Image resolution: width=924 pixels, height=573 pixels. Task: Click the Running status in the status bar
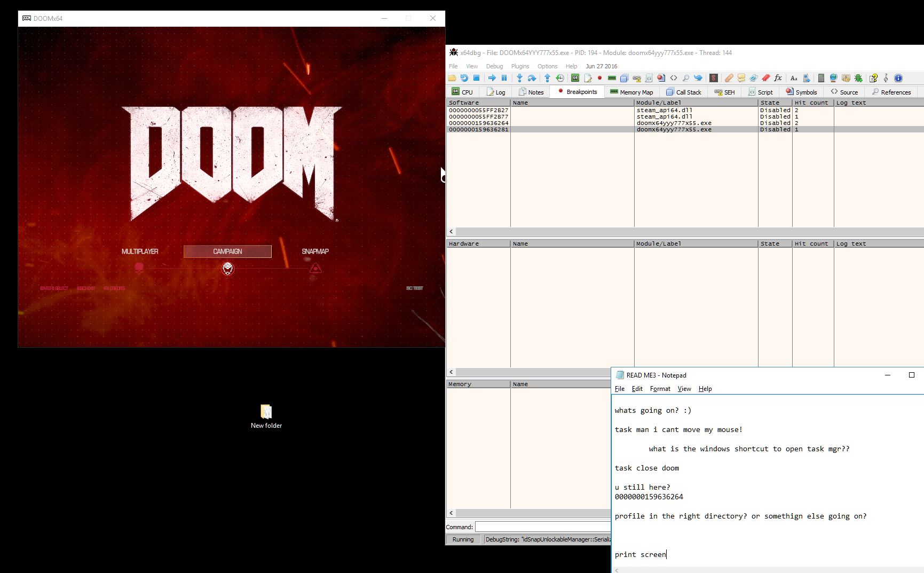(x=463, y=539)
